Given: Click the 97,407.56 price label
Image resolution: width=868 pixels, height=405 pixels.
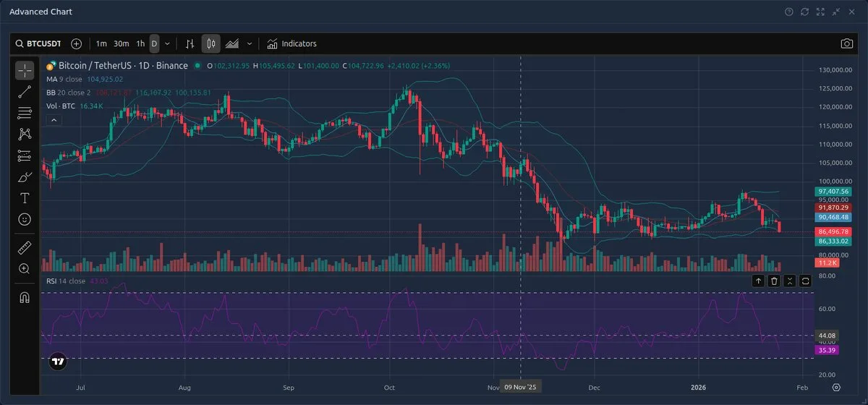Looking at the screenshot, I should click(833, 192).
